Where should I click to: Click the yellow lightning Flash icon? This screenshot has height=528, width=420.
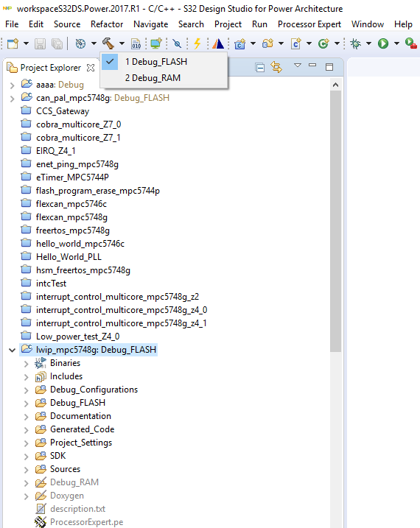(197, 43)
